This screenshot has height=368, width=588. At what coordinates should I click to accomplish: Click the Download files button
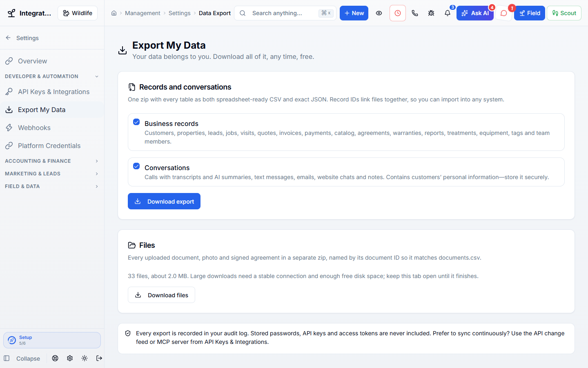[x=161, y=295]
